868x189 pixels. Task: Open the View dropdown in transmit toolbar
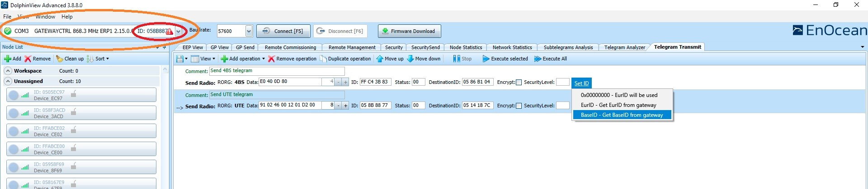pos(203,59)
